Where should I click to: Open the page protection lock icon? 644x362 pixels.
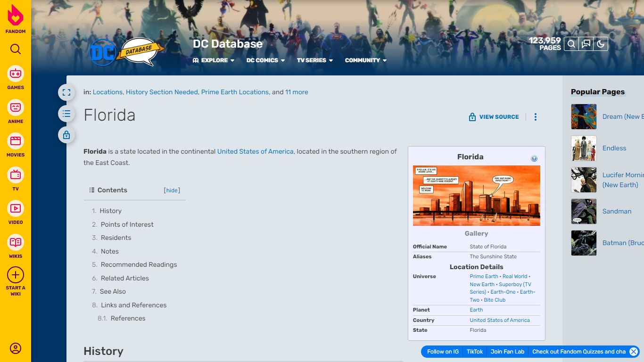66,135
